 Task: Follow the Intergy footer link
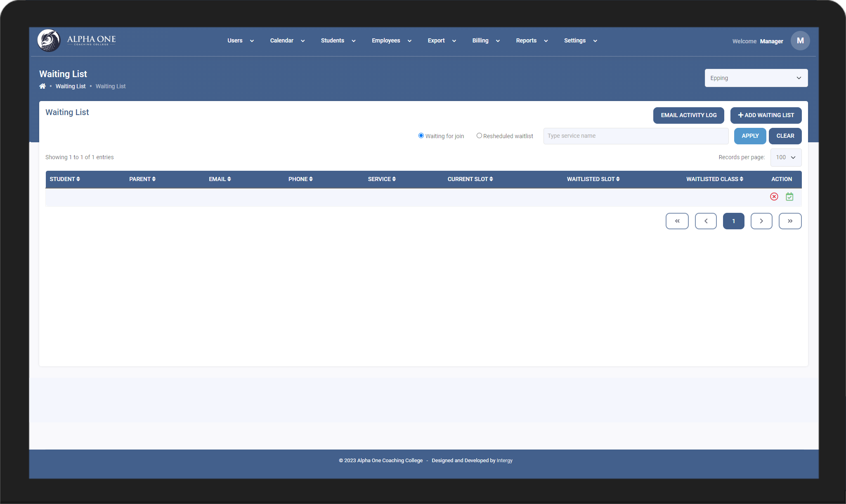tap(504, 461)
